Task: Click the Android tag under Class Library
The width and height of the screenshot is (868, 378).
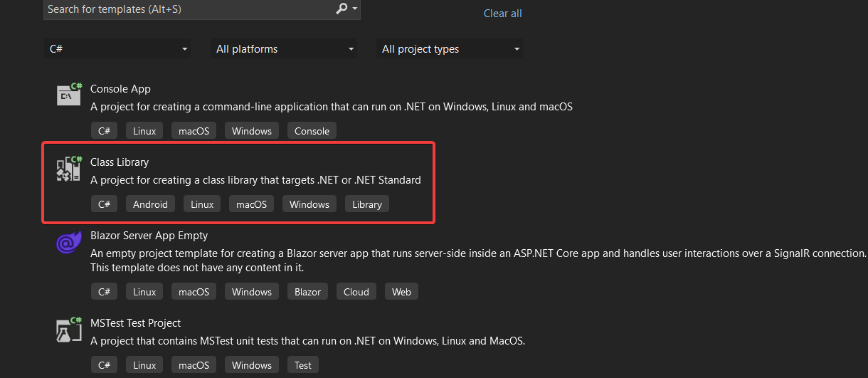Action: pyautogui.click(x=151, y=204)
